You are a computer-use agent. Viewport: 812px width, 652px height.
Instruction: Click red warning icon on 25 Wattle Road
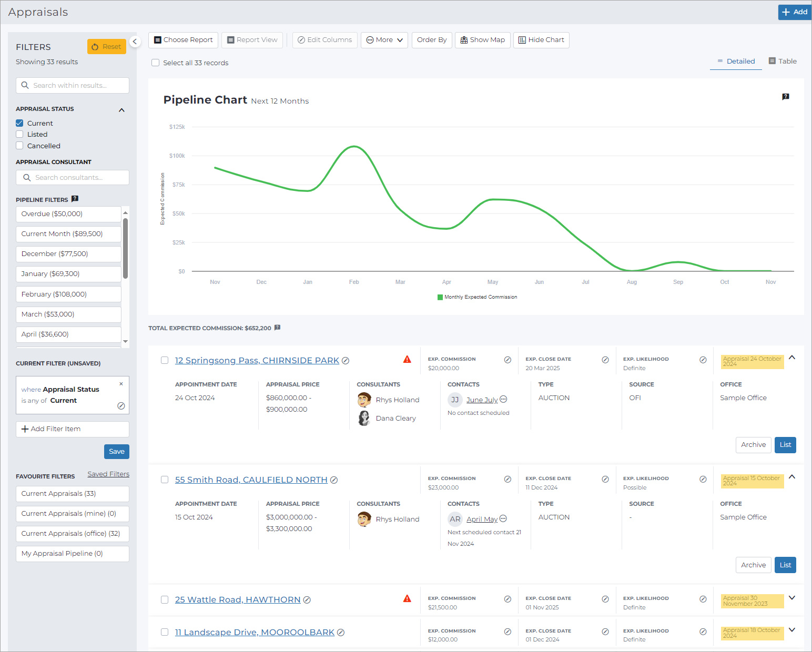coord(407,599)
